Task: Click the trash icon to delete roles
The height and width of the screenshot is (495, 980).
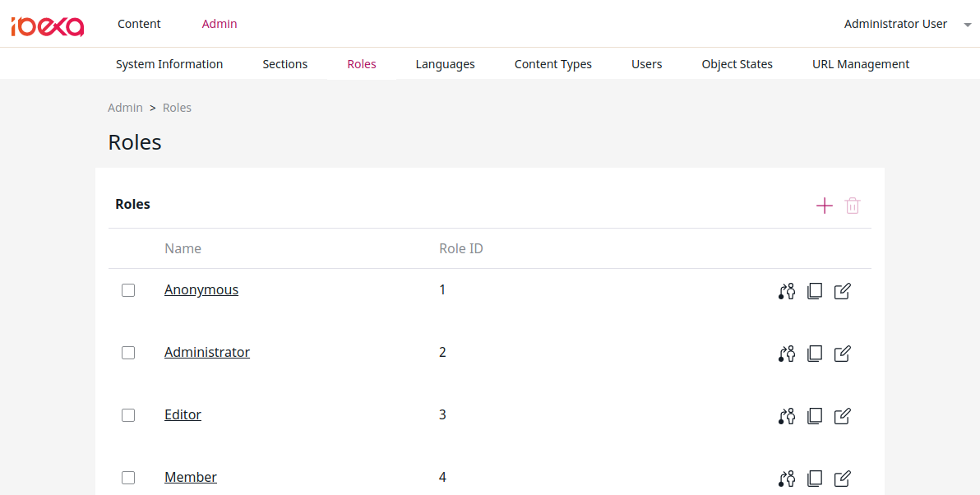Action: pyautogui.click(x=853, y=206)
